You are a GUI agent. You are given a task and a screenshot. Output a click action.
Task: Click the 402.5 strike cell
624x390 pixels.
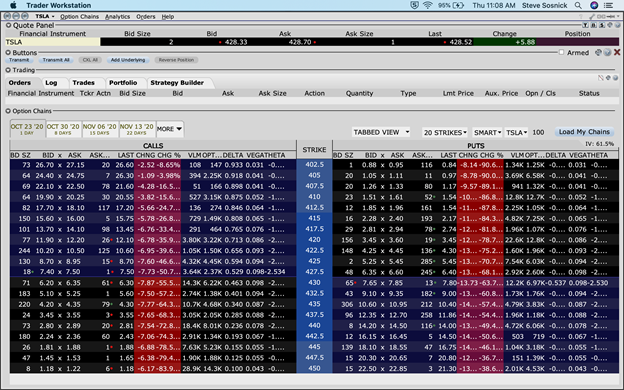click(314, 164)
